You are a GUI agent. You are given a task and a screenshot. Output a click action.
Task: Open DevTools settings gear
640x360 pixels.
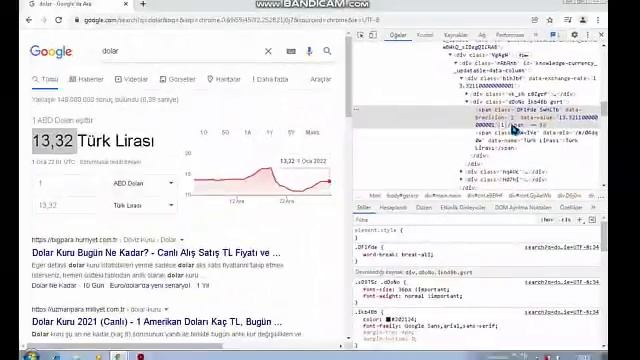574,35
